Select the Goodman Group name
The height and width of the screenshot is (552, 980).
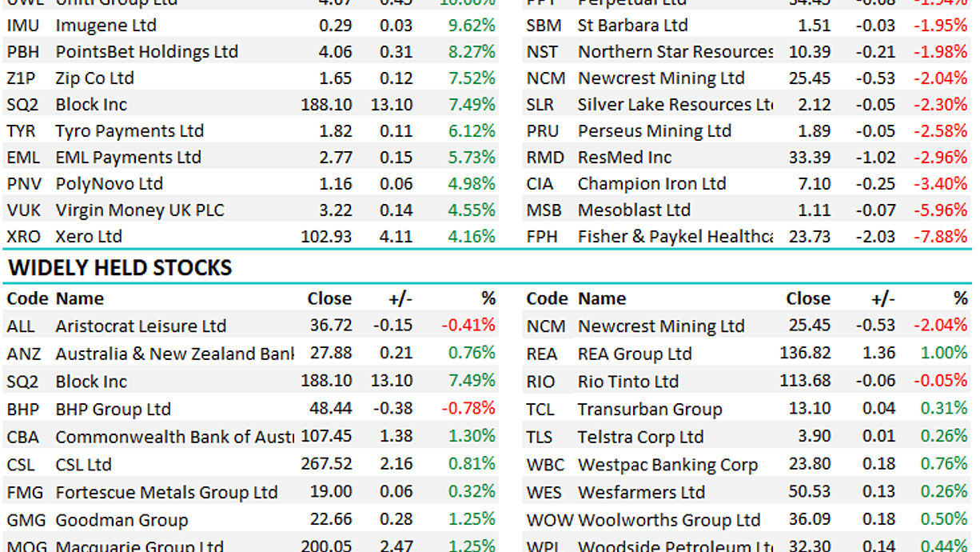click(x=122, y=520)
